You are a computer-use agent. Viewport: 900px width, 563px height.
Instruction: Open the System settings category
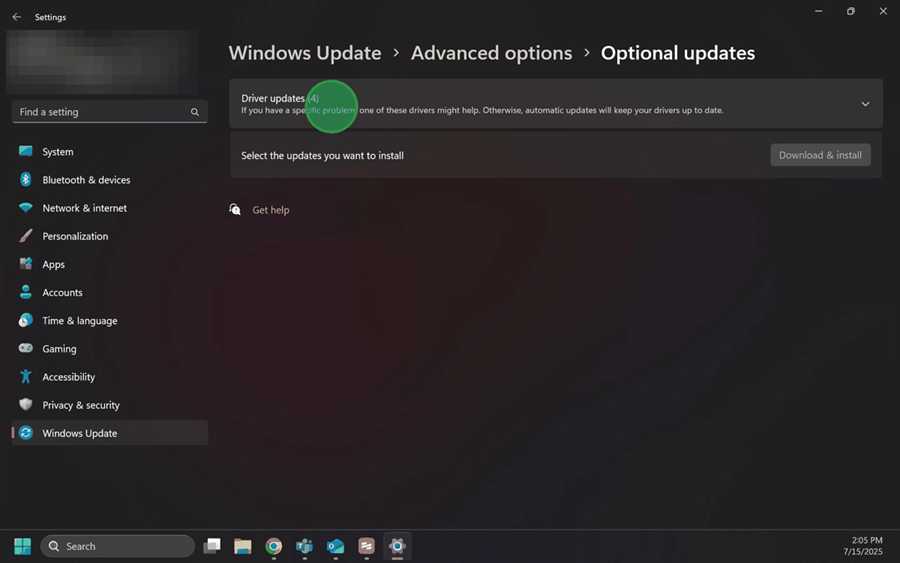pos(57,152)
